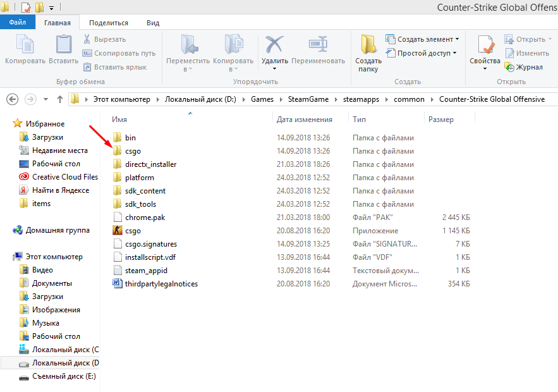The height and width of the screenshot is (392, 558).
Task: Open the Открыть dropdown in ribbon
Action: [550, 39]
